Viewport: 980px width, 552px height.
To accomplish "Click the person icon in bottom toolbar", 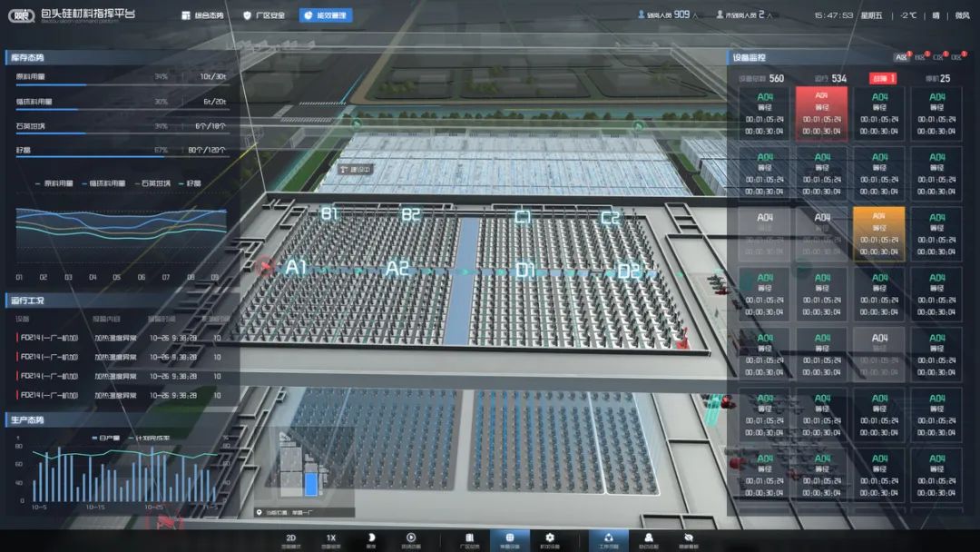I will click(649, 538).
